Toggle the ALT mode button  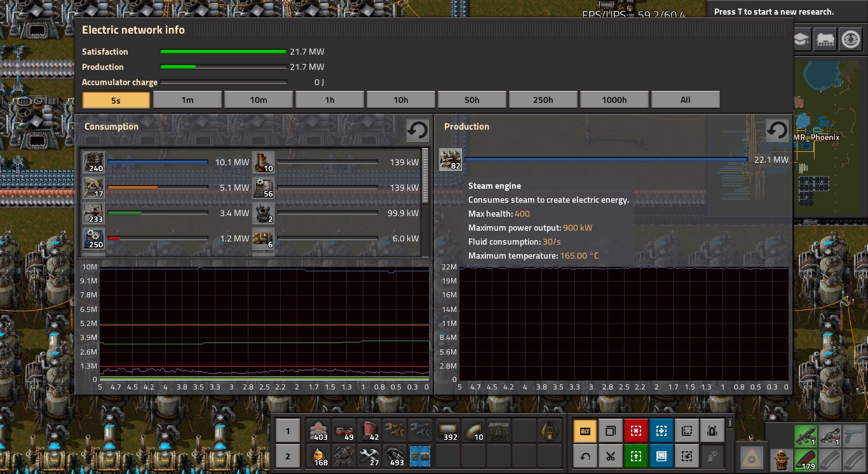(x=585, y=430)
